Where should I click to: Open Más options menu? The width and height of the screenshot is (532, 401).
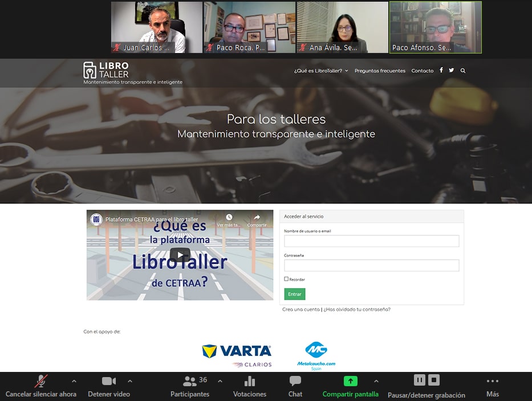click(493, 386)
